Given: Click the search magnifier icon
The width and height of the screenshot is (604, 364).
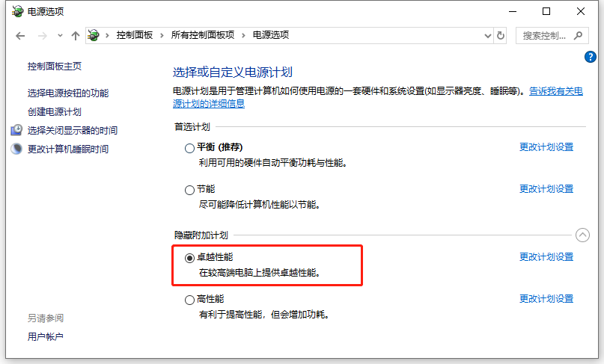Looking at the screenshot, I should (578, 36).
